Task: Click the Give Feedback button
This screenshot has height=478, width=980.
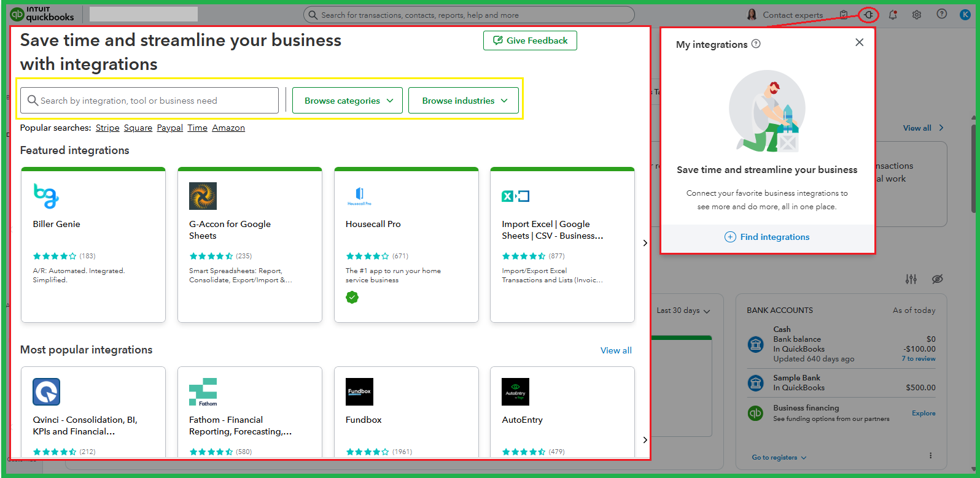Action: click(x=530, y=40)
